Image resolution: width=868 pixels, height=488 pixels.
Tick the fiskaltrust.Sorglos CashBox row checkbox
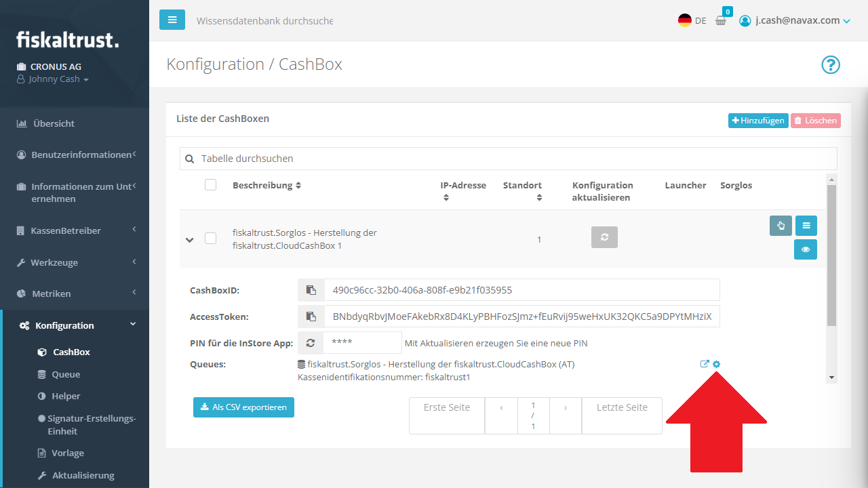pyautogui.click(x=210, y=239)
